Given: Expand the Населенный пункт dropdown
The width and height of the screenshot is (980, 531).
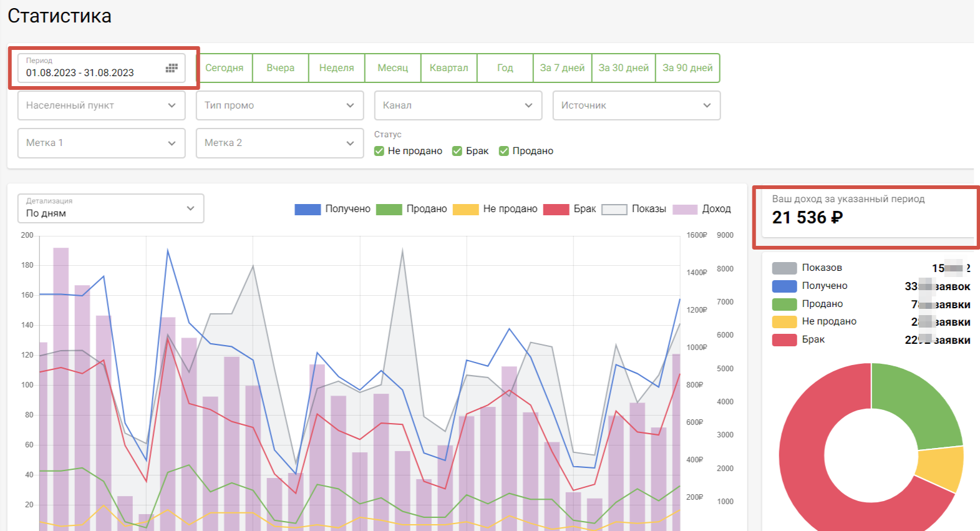Looking at the screenshot, I should point(101,105).
